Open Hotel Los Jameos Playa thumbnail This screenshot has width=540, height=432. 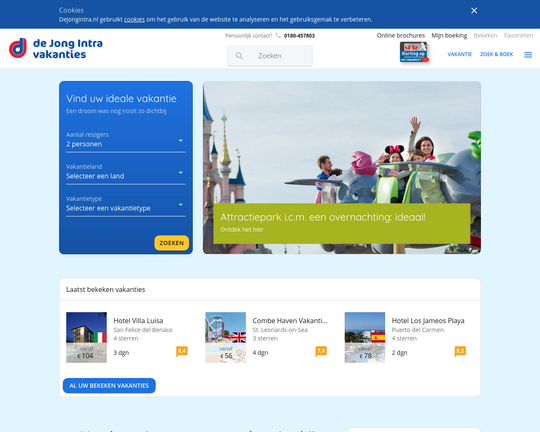pyautogui.click(x=365, y=337)
